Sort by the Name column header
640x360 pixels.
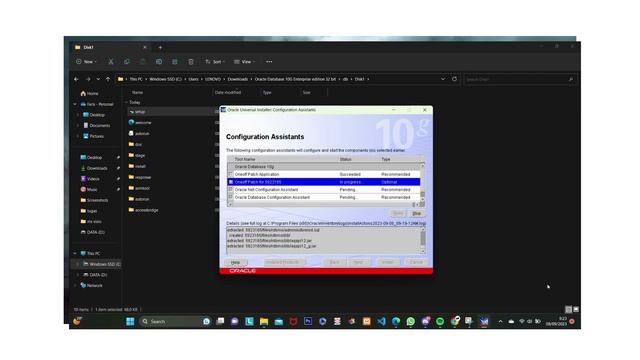[137, 93]
